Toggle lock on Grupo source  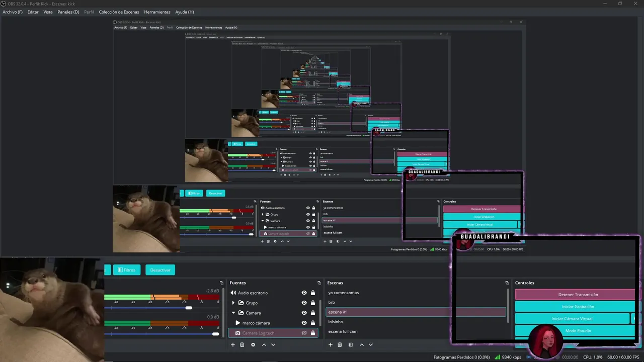pos(313,303)
